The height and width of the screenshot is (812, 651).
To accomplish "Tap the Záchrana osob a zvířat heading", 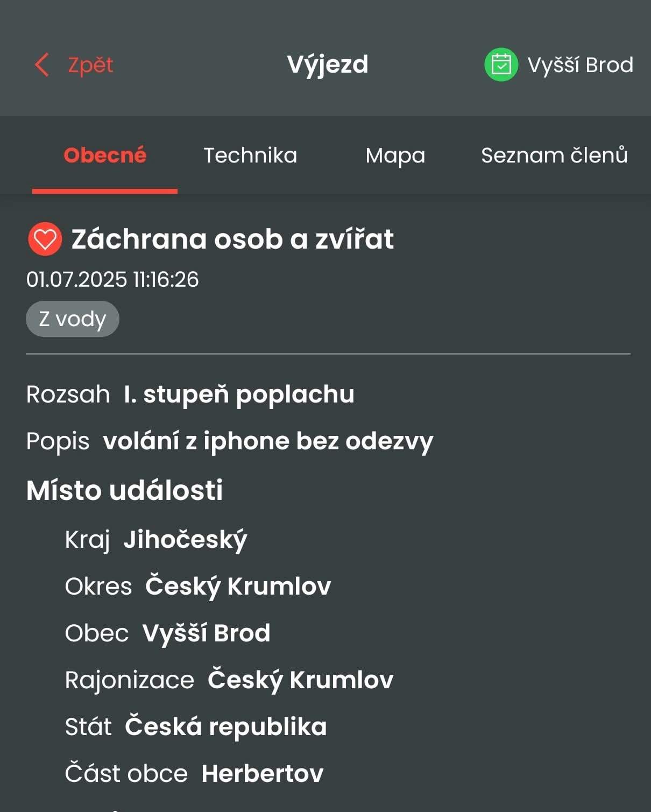I will pos(232,239).
